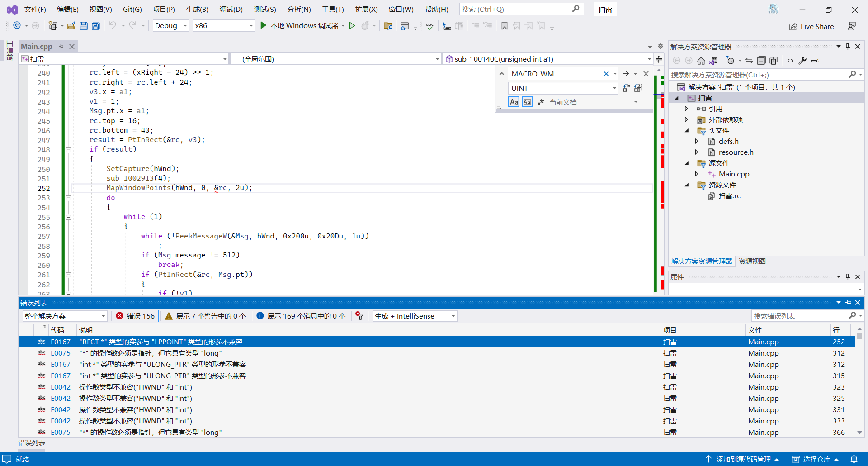Toggle match case in the find box
Screen dimensions: 868x466
tap(514, 102)
